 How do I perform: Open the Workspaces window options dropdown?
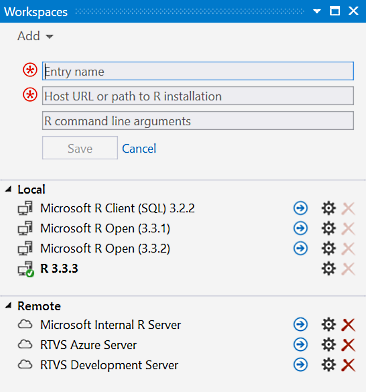tap(317, 11)
